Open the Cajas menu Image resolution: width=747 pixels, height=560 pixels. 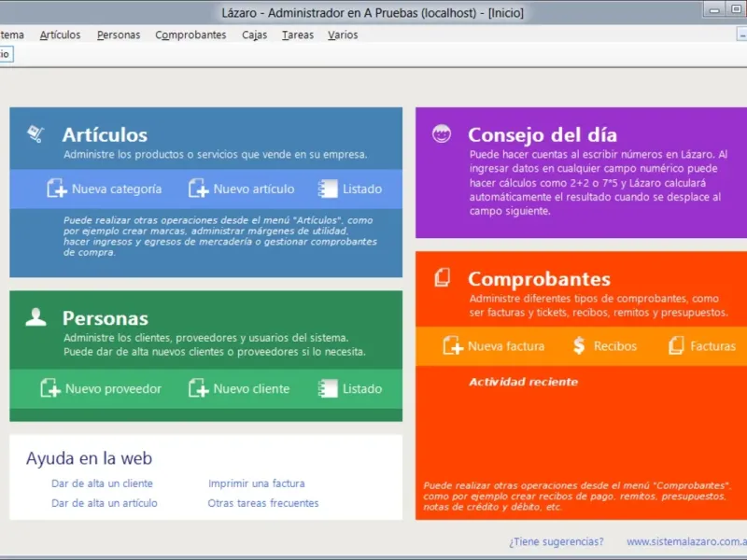point(254,35)
